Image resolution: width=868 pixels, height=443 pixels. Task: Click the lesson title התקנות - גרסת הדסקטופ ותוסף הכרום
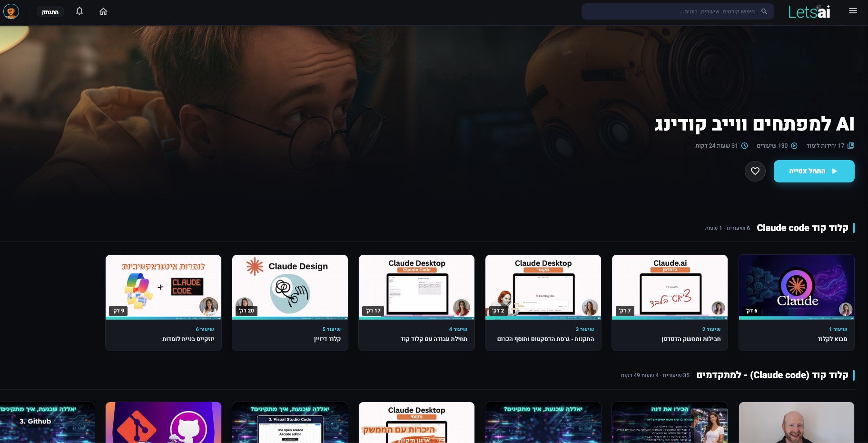pyautogui.click(x=546, y=339)
